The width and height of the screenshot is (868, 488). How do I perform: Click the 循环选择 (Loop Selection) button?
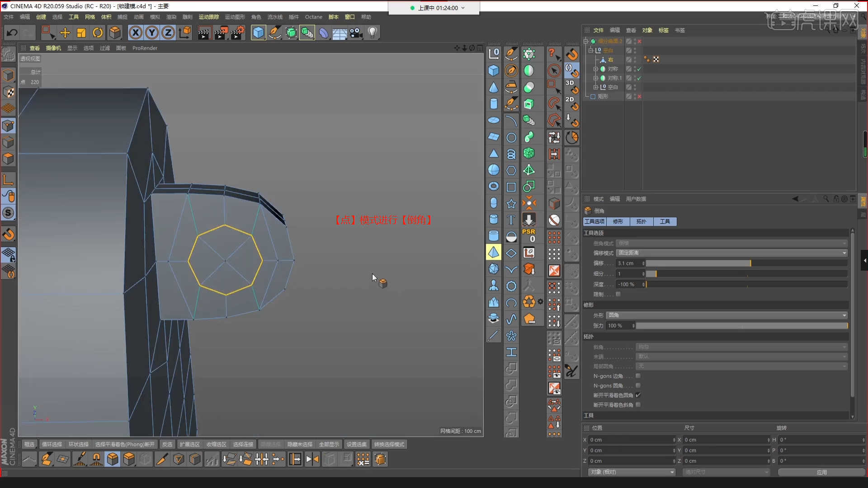click(52, 445)
